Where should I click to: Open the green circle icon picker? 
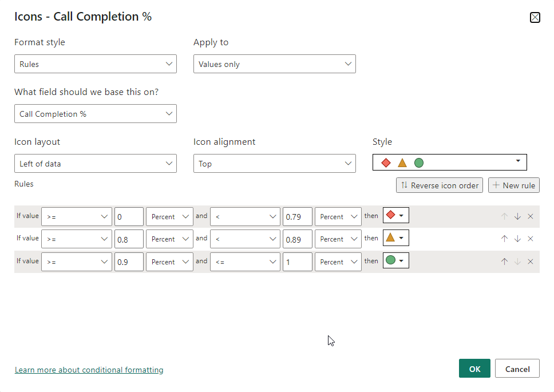point(395,260)
